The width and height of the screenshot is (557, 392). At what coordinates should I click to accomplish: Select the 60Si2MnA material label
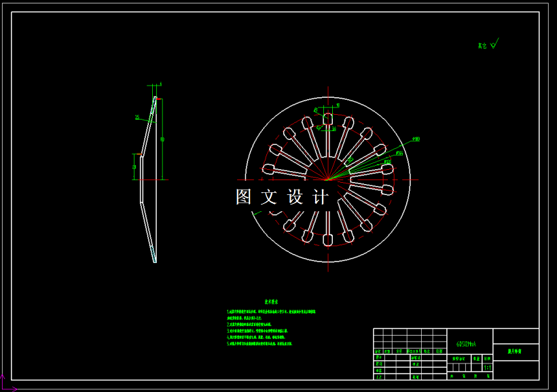pyautogui.click(x=466, y=344)
